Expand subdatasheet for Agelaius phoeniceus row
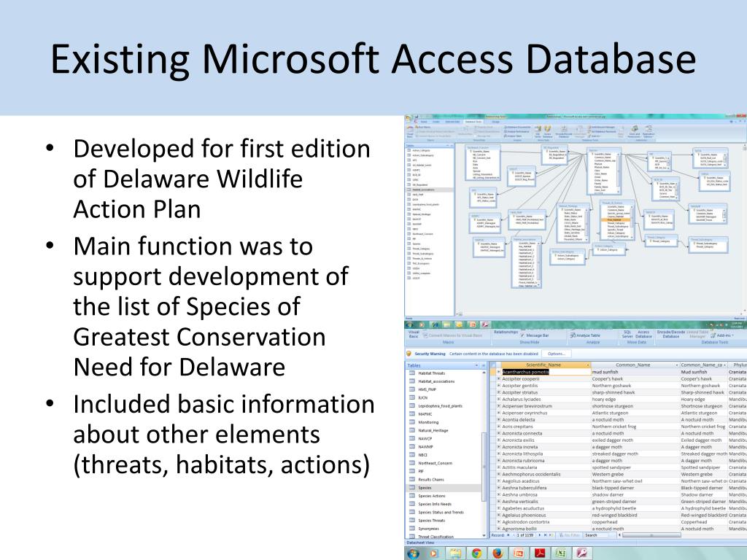Screen dimensions: 747x560 point(499,516)
